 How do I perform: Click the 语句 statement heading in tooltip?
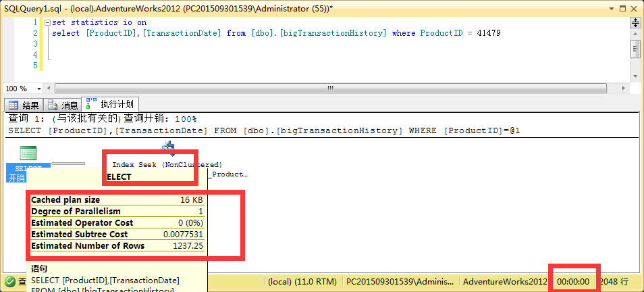(39, 269)
